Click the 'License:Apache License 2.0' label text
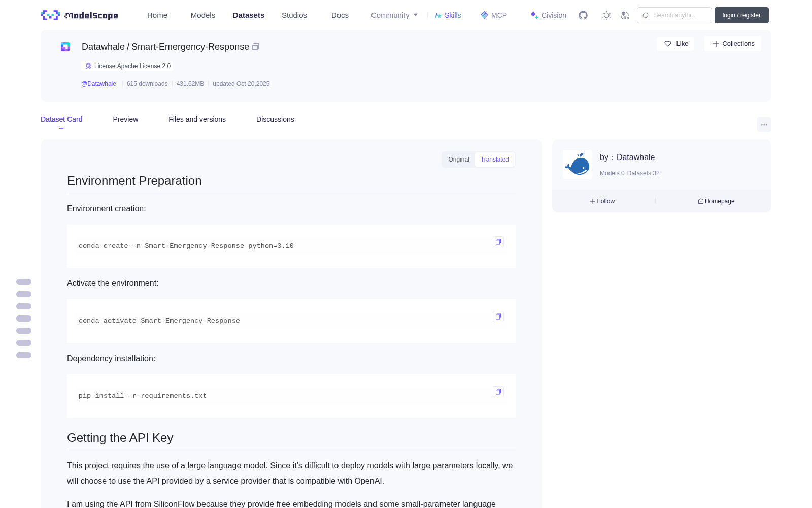The height and width of the screenshot is (508, 812). click(x=132, y=66)
